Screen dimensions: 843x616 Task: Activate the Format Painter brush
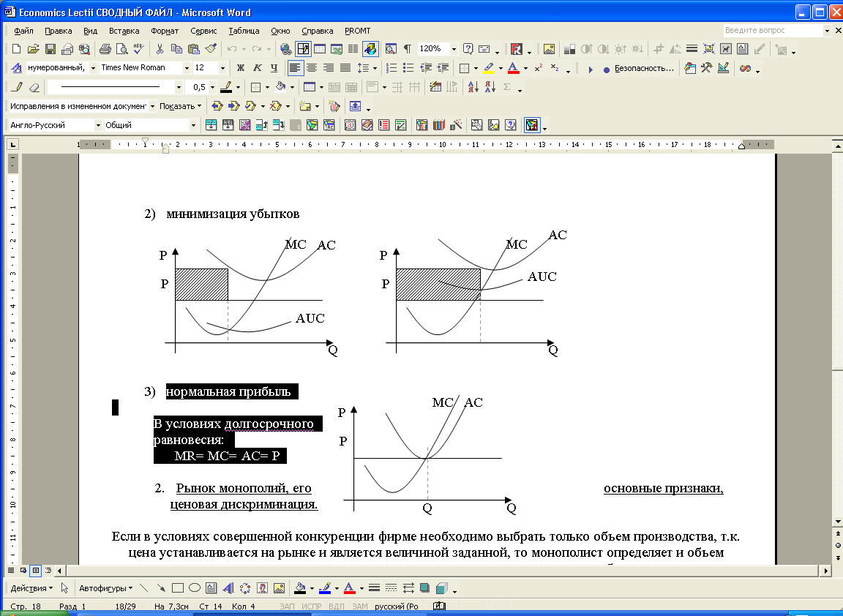point(211,50)
